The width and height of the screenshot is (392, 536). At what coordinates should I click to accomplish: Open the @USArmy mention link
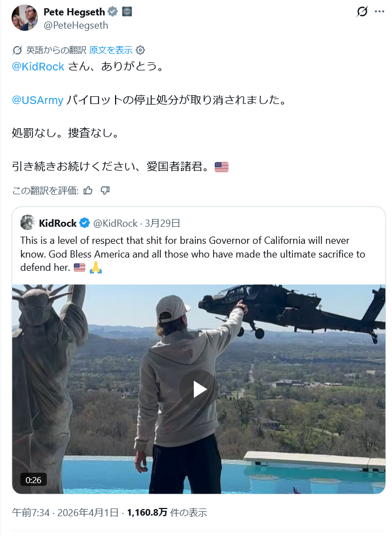[x=37, y=100]
